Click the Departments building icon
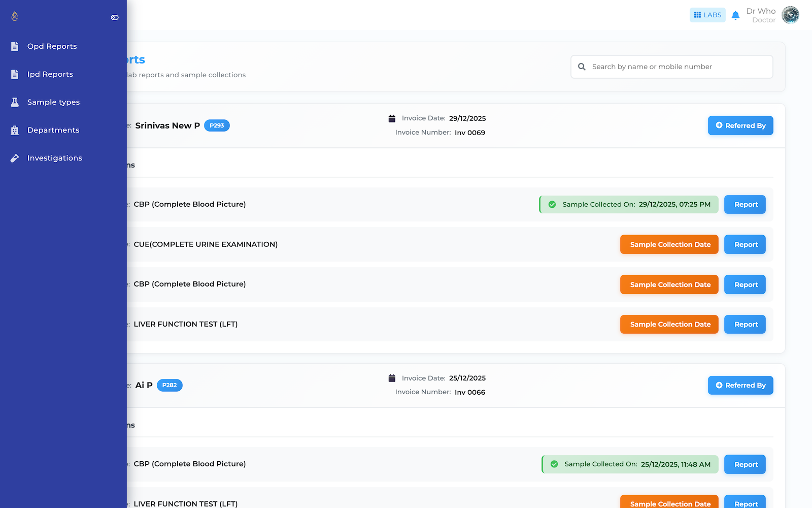 [15, 130]
